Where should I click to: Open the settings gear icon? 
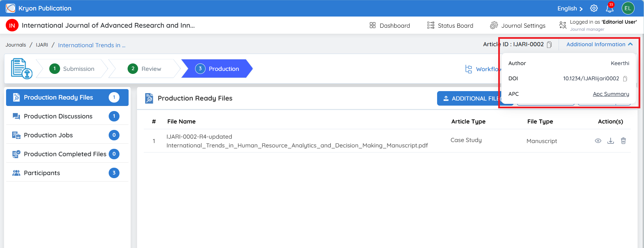click(x=594, y=8)
